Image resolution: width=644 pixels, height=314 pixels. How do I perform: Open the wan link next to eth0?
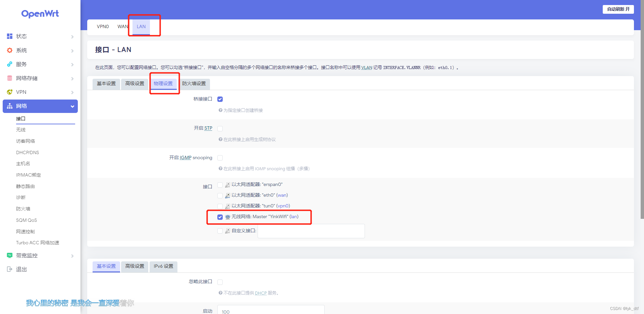click(282, 195)
